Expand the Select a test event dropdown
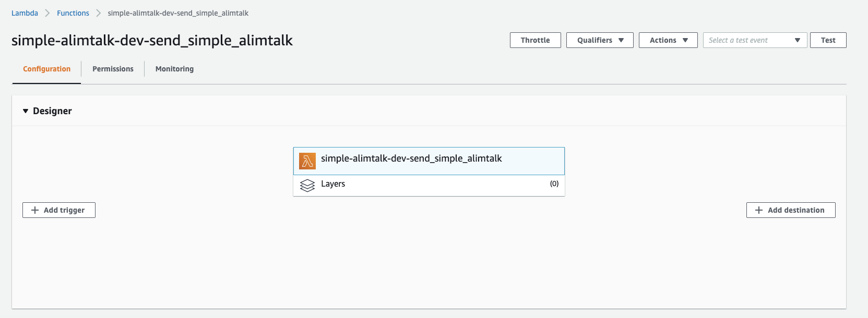Image resolution: width=868 pixels, height=318 pixels. coord(755,40)
